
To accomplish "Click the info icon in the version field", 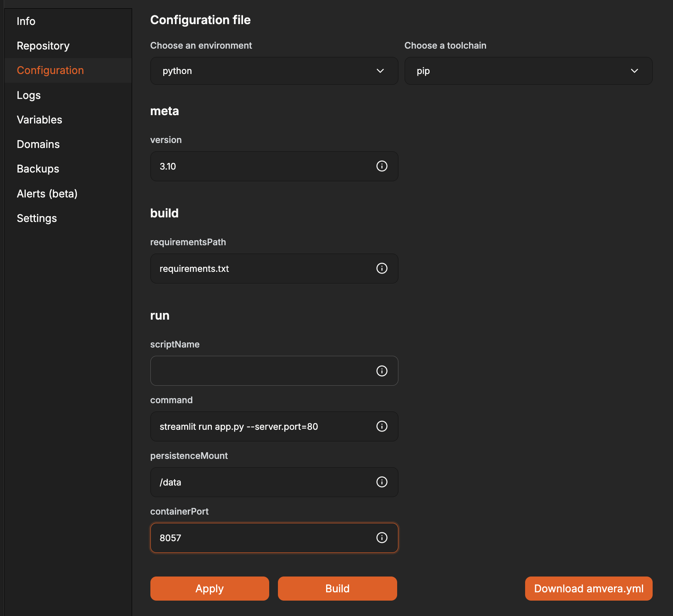I will (382, 166).
